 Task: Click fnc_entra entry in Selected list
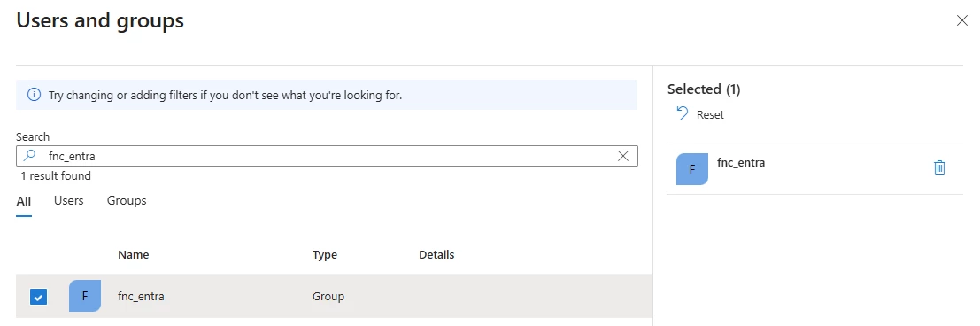815,169
